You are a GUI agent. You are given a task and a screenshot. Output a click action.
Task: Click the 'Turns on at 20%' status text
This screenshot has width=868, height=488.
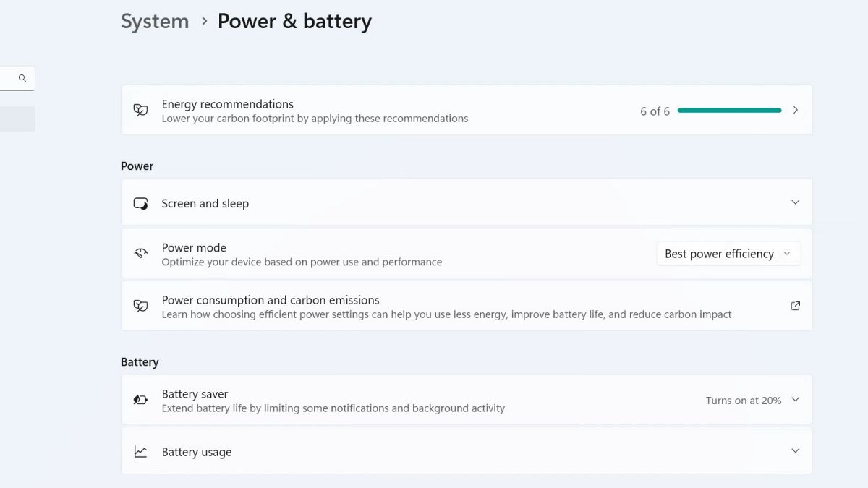point(743,401)
